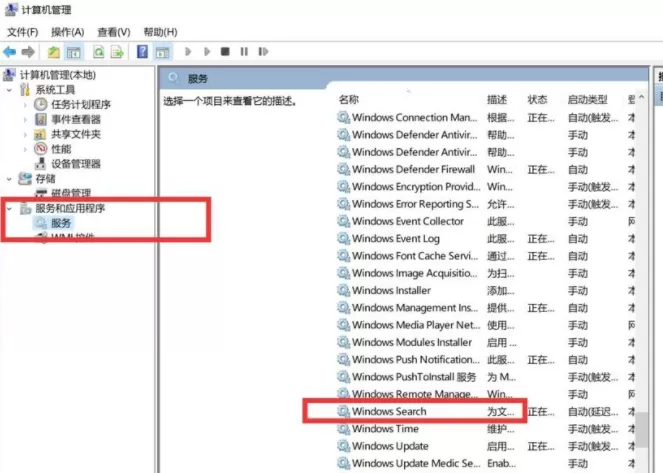Image resolution: width=663 pixels, height=473 pixels.
Task: Click the blue help question mark icon
Action: tap(142, 52)
